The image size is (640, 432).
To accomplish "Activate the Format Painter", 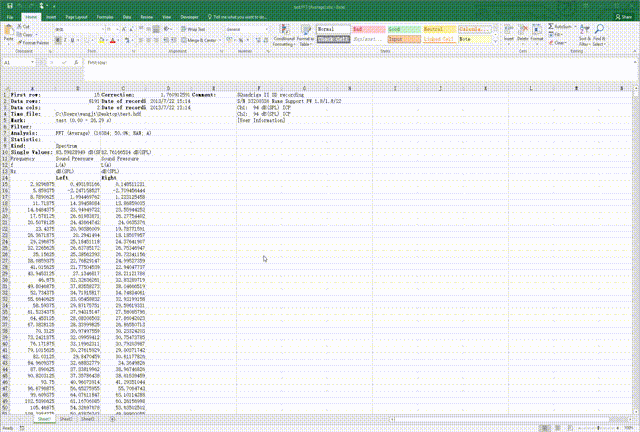I will tap(33, 42).
